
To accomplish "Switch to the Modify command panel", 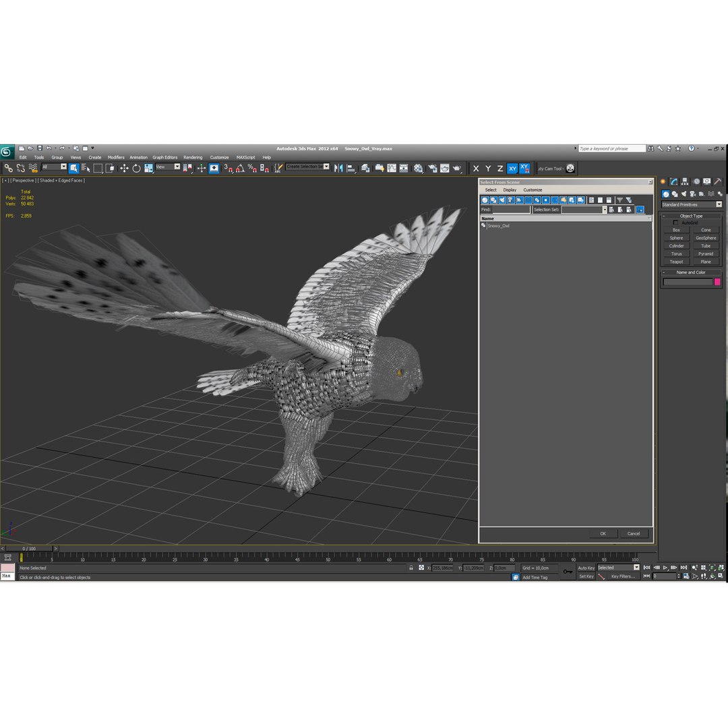I will 673,181.
